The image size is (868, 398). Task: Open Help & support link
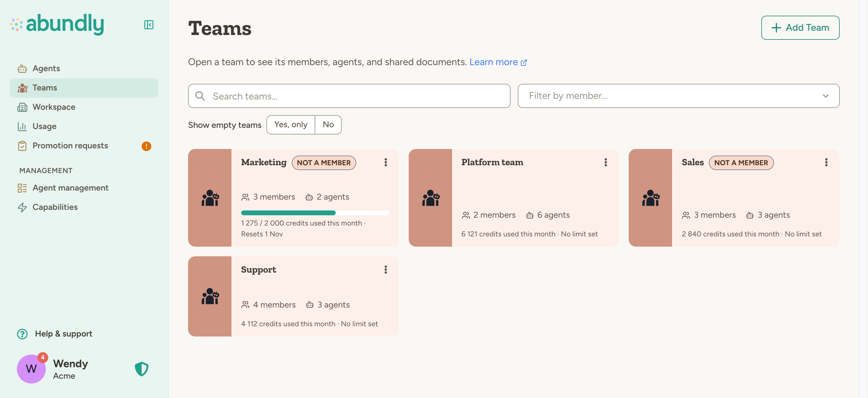63,334
